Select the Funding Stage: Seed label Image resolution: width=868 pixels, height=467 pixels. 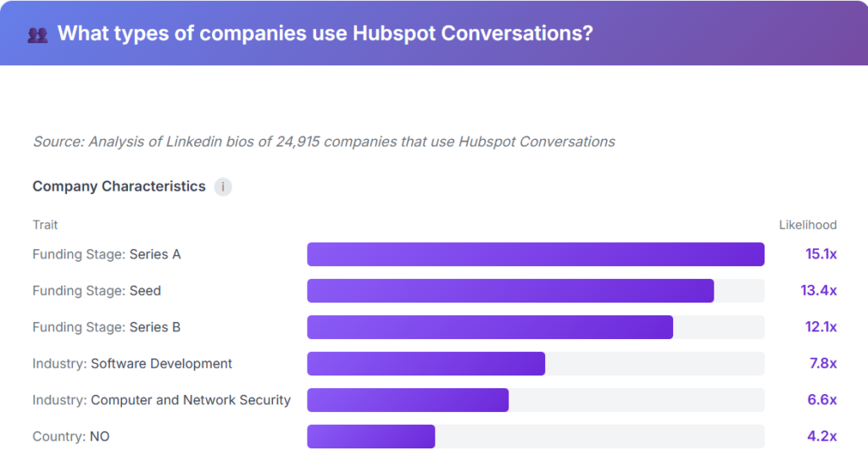pyautogui.click(x=97, y=291)
